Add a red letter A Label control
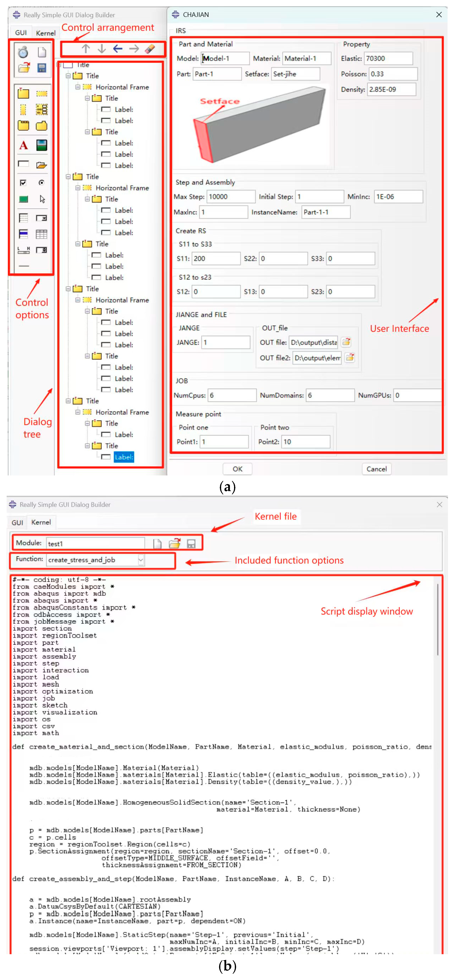Screen dimensions: 454x980 [x=24, y=145]
